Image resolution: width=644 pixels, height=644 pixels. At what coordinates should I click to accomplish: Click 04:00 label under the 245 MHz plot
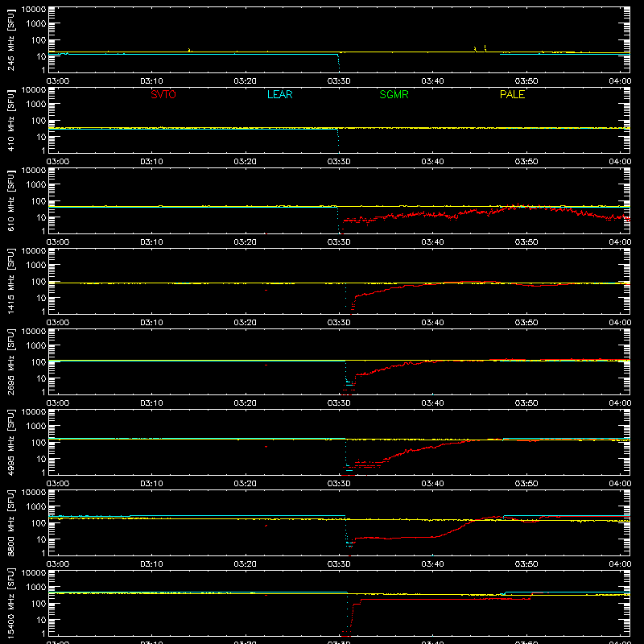click(620, 81)
